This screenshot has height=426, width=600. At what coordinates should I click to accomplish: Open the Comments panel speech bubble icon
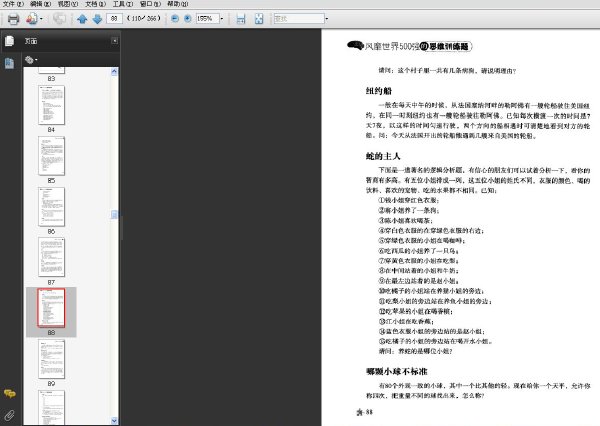click(x=10, y=393)
